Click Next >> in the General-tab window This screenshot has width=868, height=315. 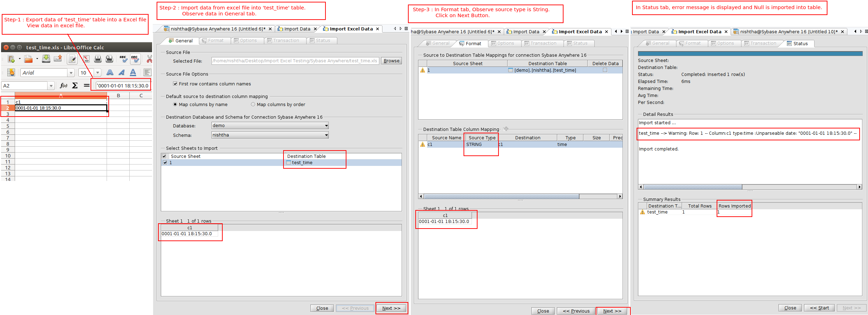click(x=391, y=308)
